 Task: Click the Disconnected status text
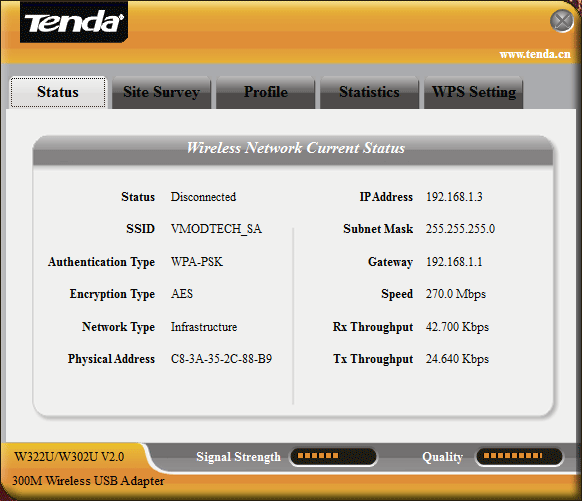203,197
